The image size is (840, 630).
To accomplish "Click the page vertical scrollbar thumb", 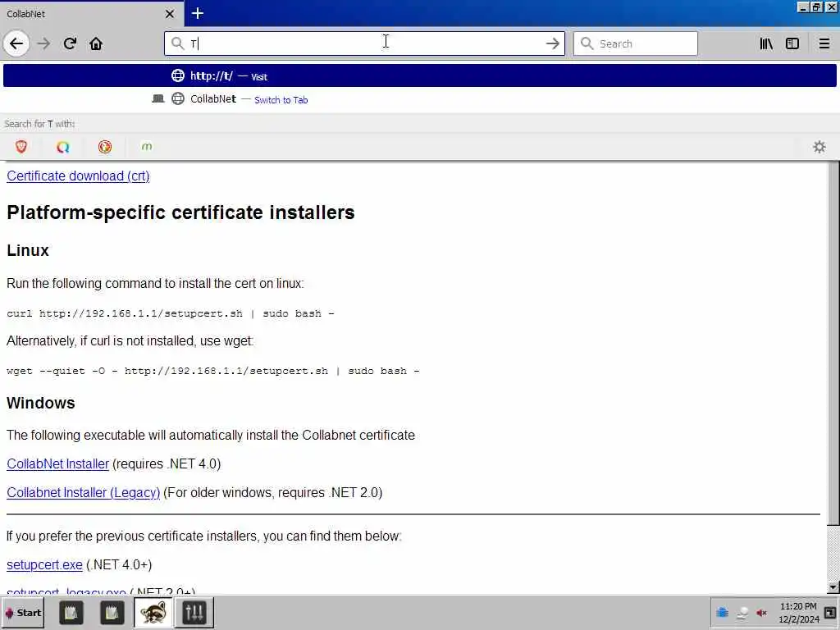I will [x=833, y=343].
